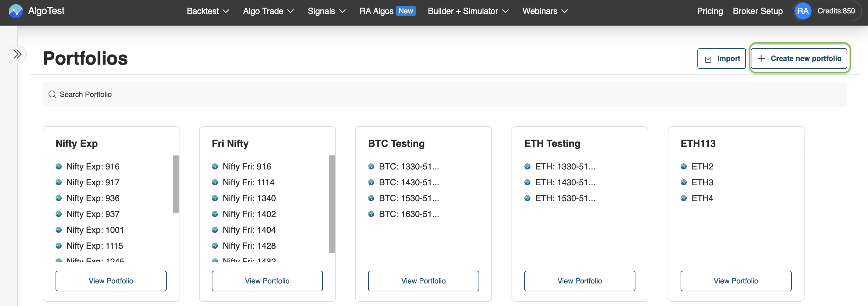Click the strategy icon beside ETH2
Image resolution: width=868 pixels, height=306 pixels.
point(684,166)
